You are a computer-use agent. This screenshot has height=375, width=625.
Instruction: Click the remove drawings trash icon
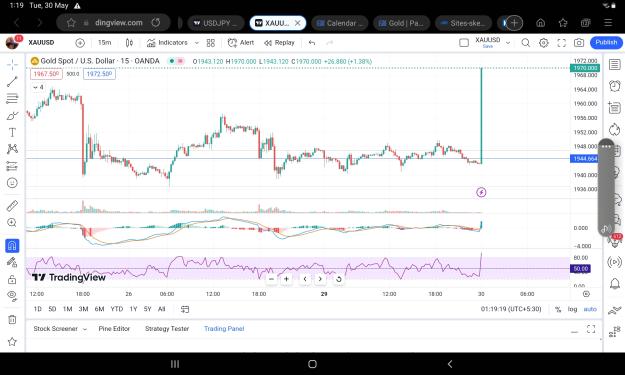12,319
